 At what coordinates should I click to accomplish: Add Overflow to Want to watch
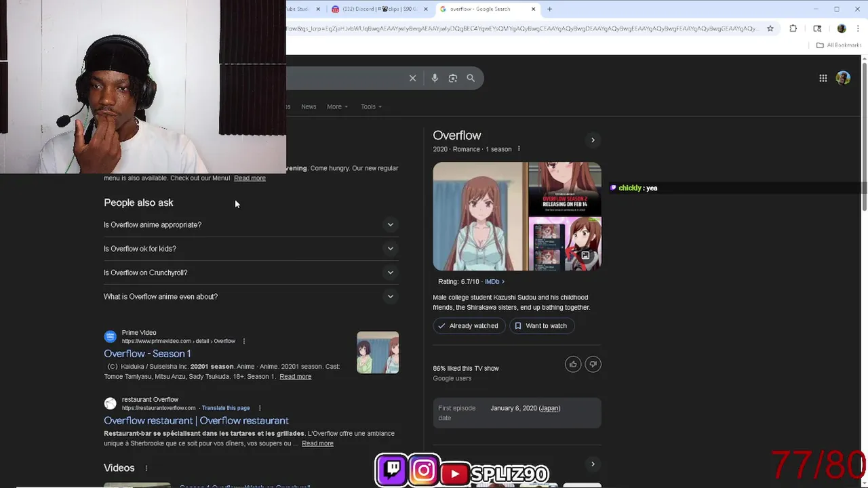point(540,326)
